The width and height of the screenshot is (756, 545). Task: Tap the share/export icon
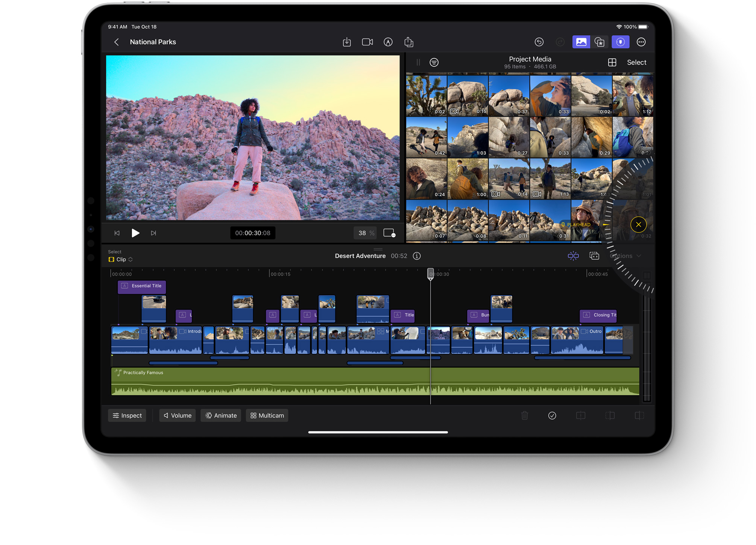pos(408,42)
